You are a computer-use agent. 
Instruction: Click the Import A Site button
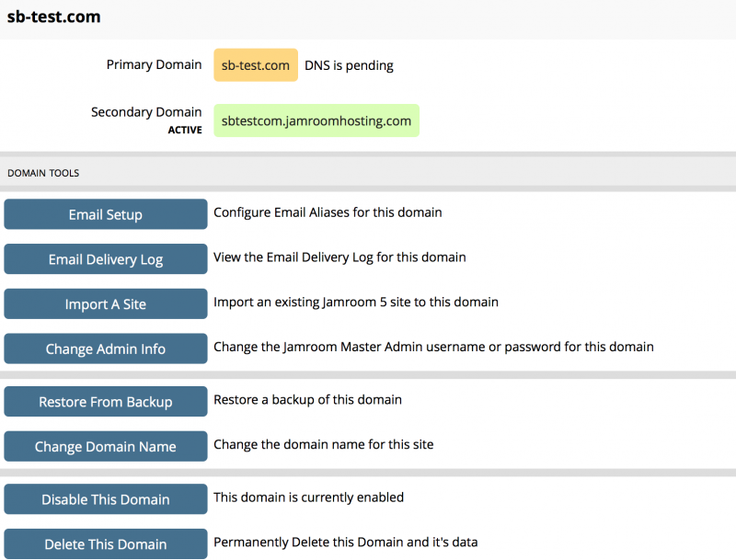click(106, 304)
